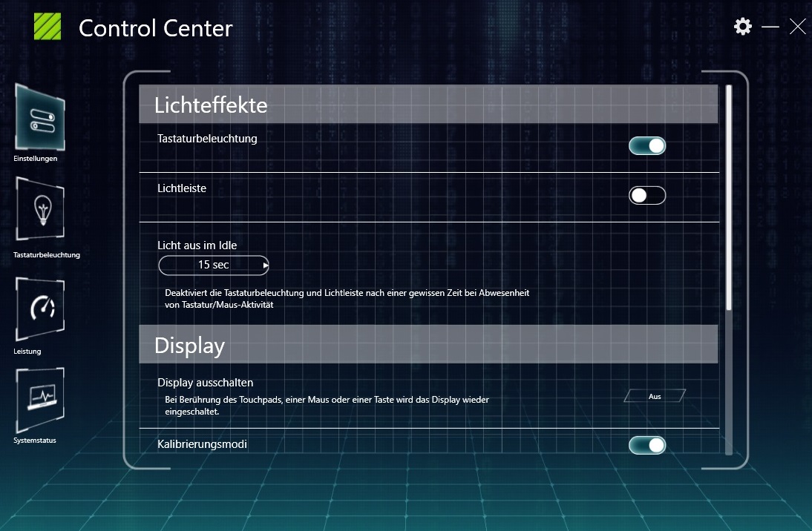Select the Leistung label in sidebar

27,351
